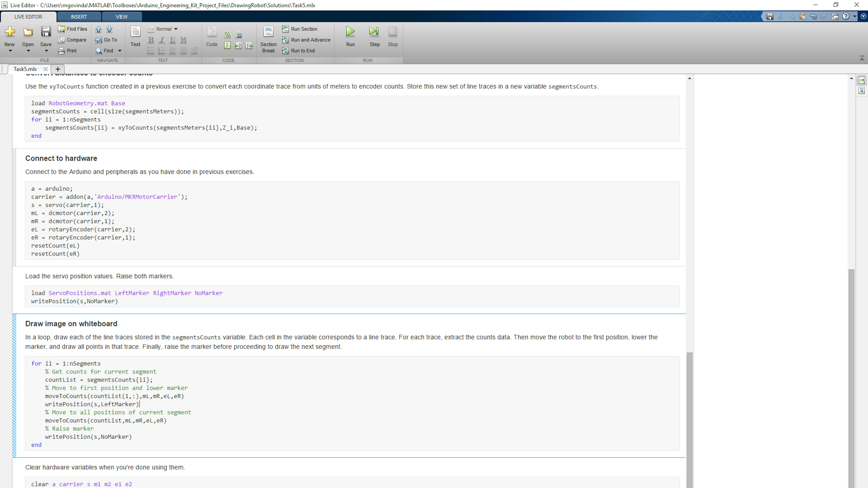Toggle underline formatting
The image size is (868, 488).
[173, 40]
